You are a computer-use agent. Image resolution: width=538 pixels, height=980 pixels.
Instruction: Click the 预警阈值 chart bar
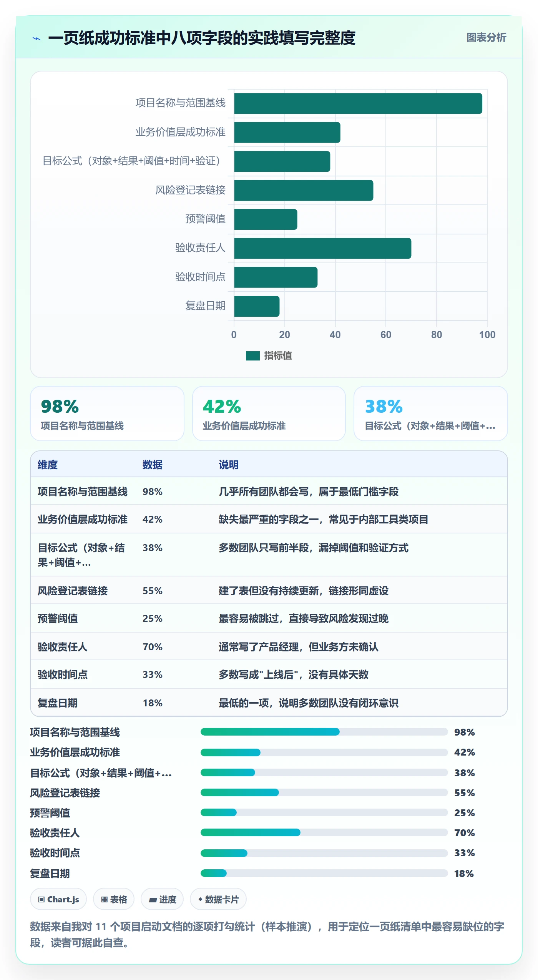pos(266,219)
